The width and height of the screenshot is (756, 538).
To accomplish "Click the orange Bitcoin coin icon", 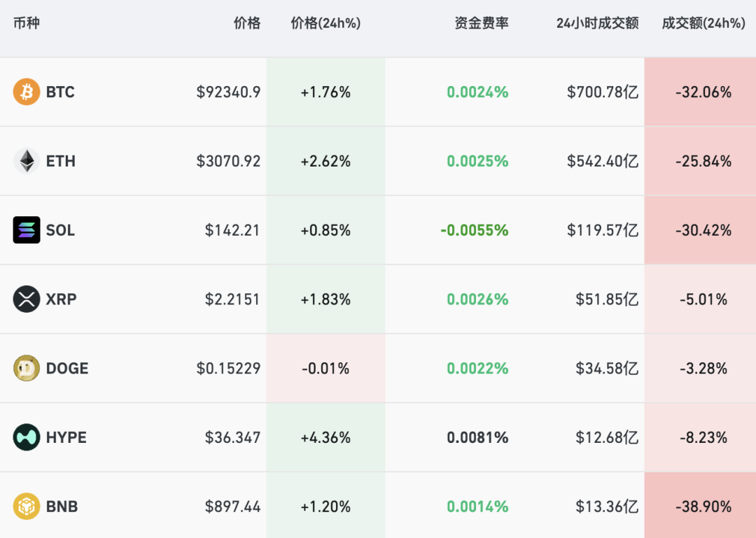I will click(27, 92).
